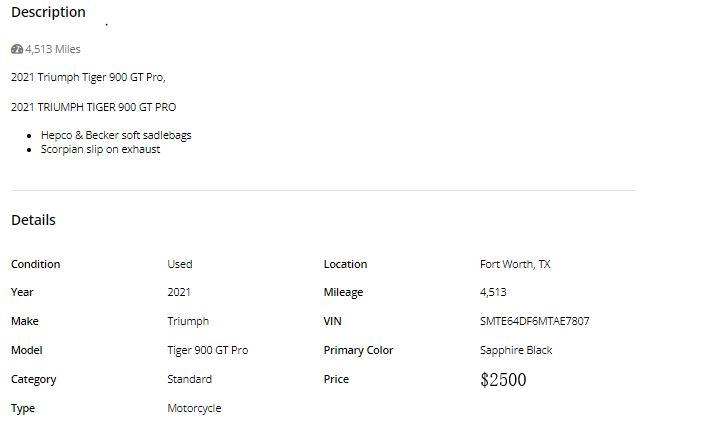Click the Details section heading
Viewport: 709px width, 424px height.
point(33,220)
